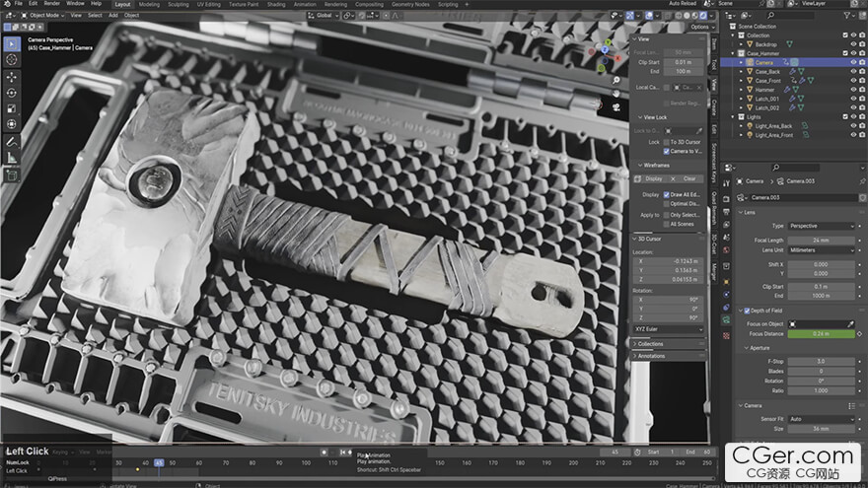This screenshot has width=868, height=488.
Task: Click Auto Reload in top bar
Action: 682,4
